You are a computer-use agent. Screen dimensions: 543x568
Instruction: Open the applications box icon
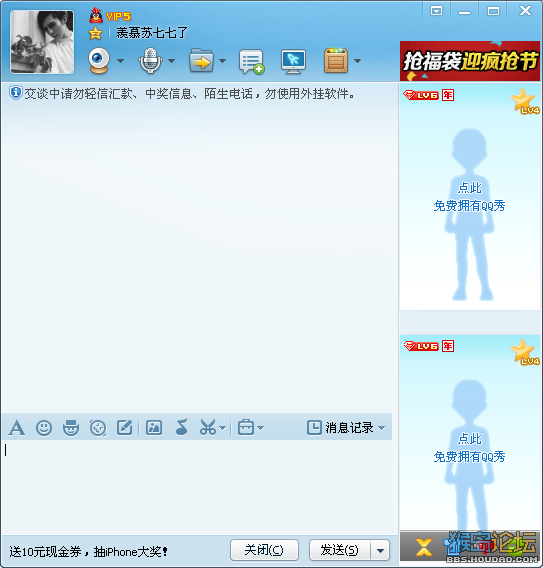(x=336, y=60)
